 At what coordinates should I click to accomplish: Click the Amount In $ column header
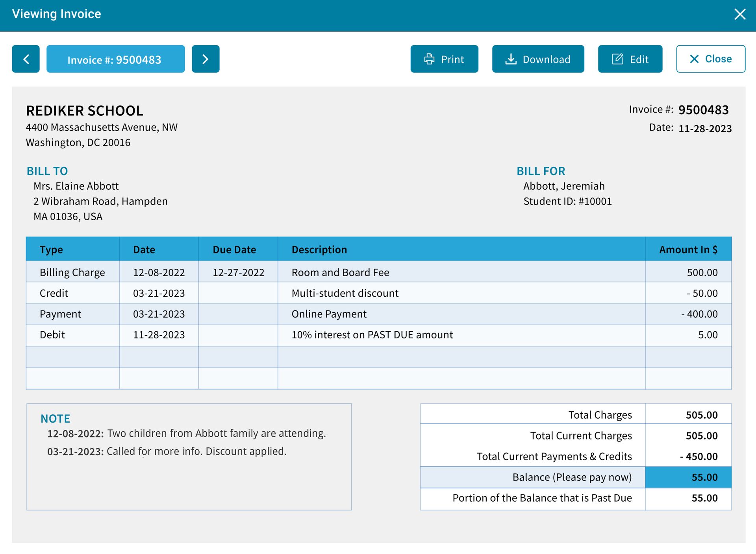click(688, 249)
